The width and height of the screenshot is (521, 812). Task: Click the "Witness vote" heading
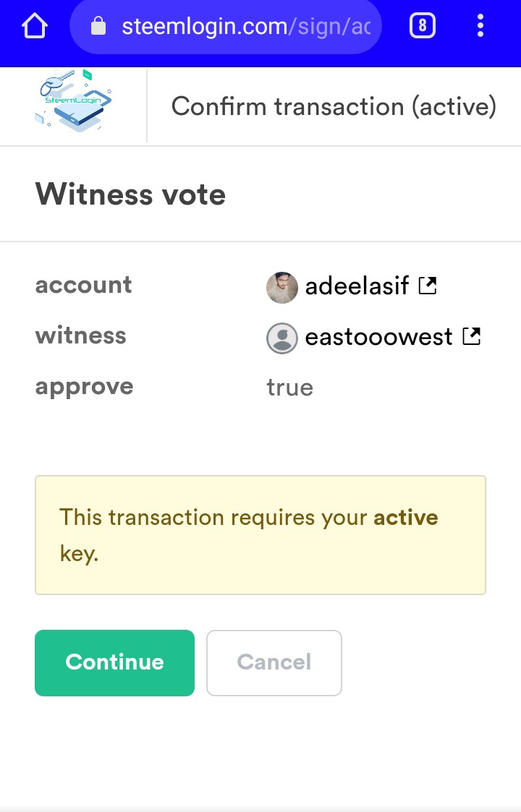(x=130, y=195)
